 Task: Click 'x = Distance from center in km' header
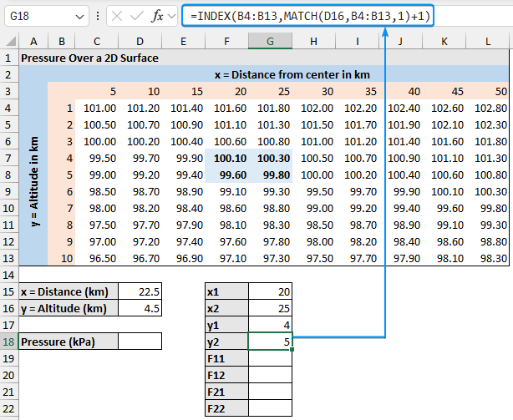click(292, 75)
